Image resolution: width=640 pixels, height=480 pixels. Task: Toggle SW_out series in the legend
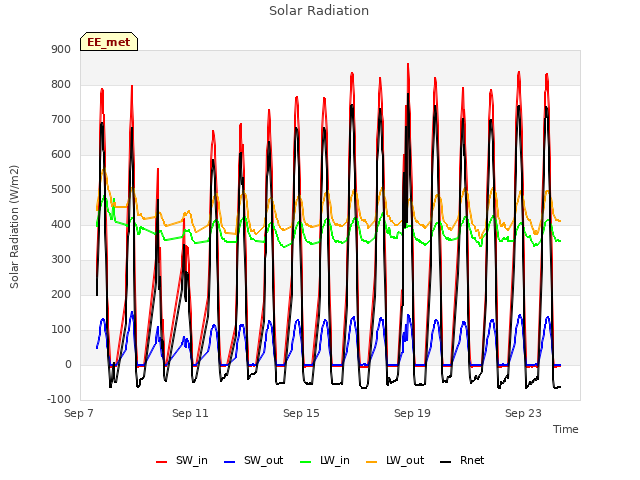point(253,460)
